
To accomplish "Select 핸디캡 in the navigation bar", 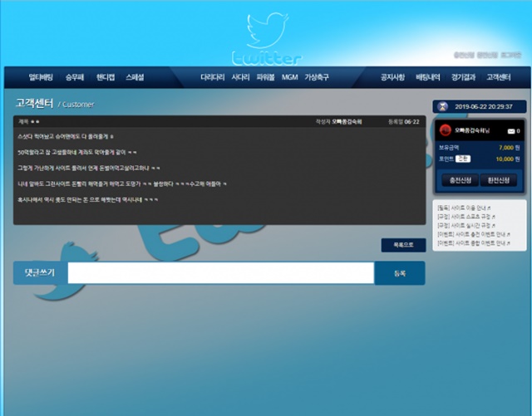I will (106, 77).
